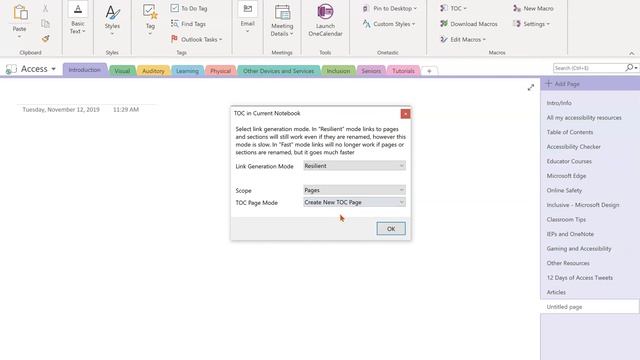Click the notebook icon beside Access

pos(11,69)
